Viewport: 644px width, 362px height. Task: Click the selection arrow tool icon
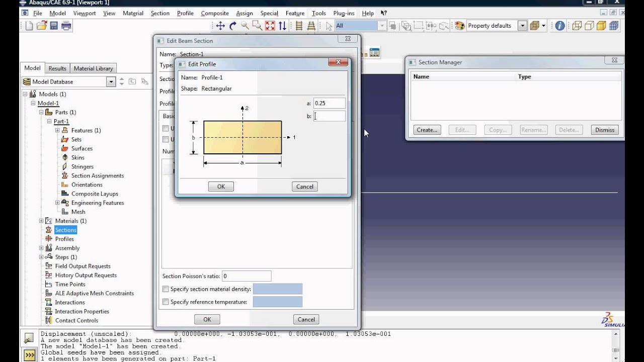click(329, 26)
